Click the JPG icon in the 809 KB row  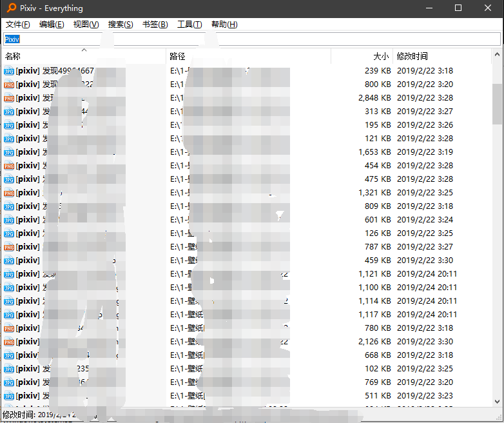tap(9, 206)
